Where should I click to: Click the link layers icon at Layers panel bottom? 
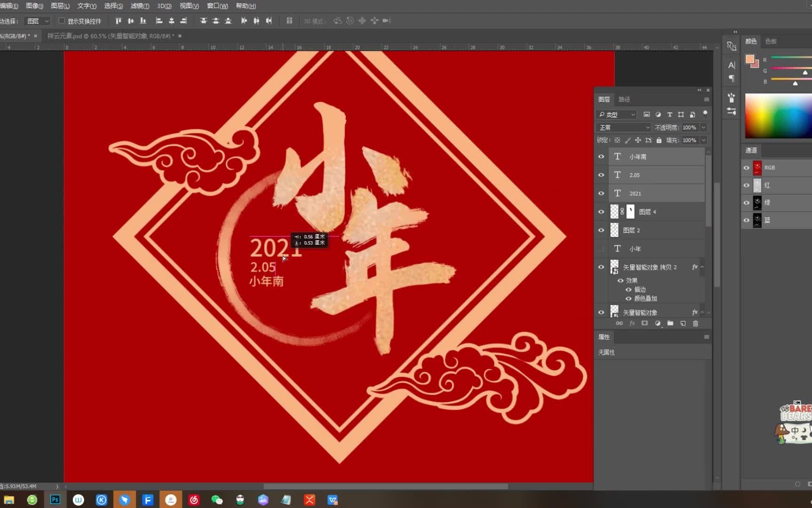[x=619, y=323]
